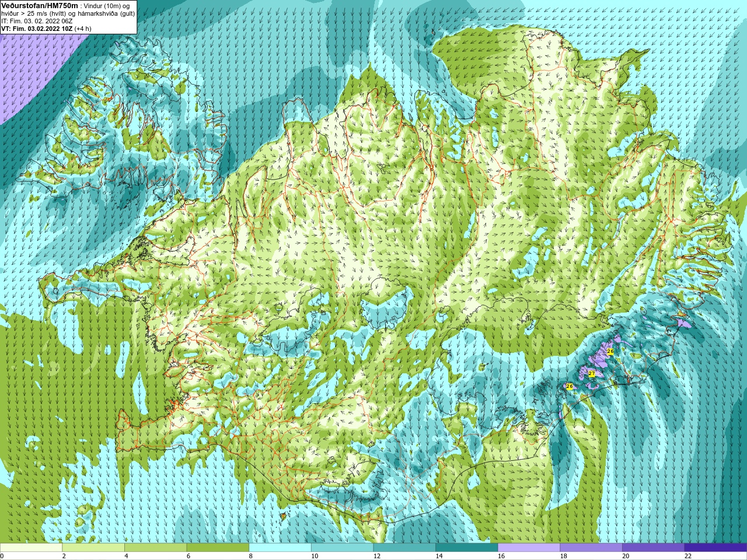Select the light yellow-green 2–4 legend swatch
747x560 pixels.
pyautogui.click(x=93, y=548)
